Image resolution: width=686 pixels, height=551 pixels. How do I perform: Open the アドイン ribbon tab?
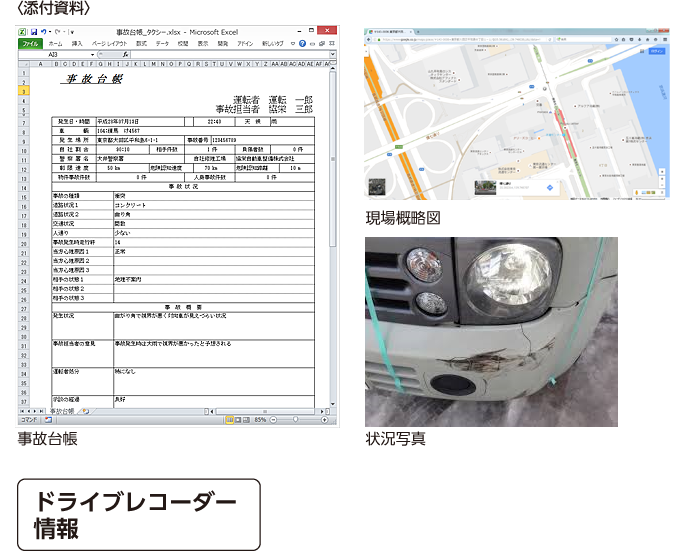pos(245,43)
